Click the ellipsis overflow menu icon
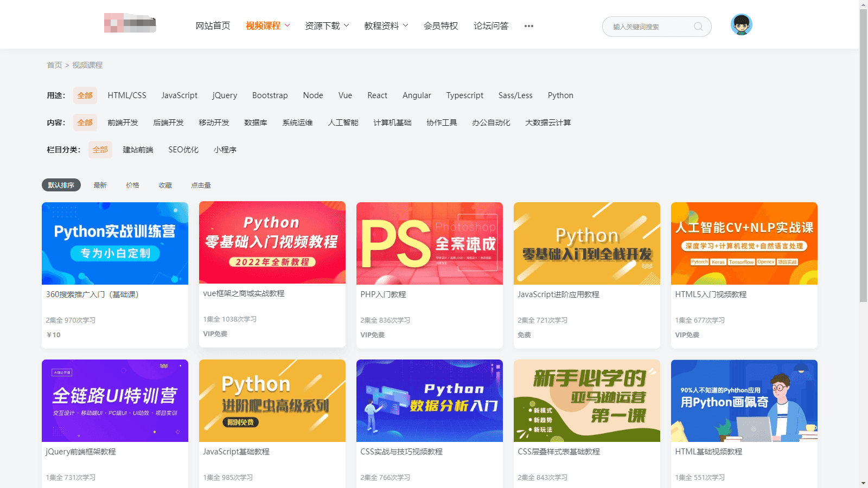The height and width of the screenshot is (488, 868). click(528, 25)
